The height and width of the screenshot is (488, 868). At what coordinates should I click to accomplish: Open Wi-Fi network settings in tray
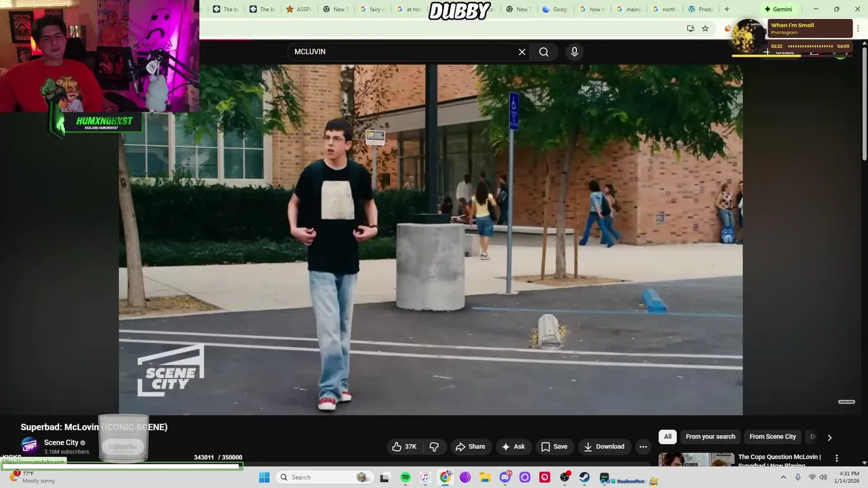812,477
